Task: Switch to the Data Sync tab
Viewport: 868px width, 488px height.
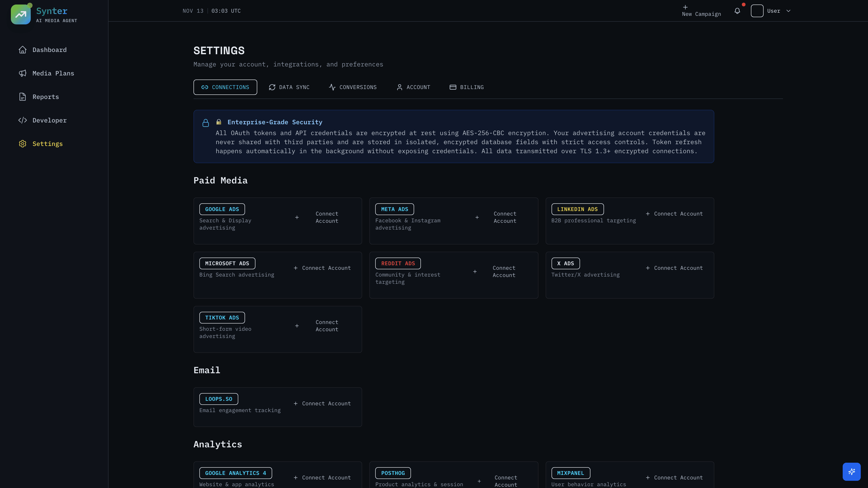Action: [289, 87]
